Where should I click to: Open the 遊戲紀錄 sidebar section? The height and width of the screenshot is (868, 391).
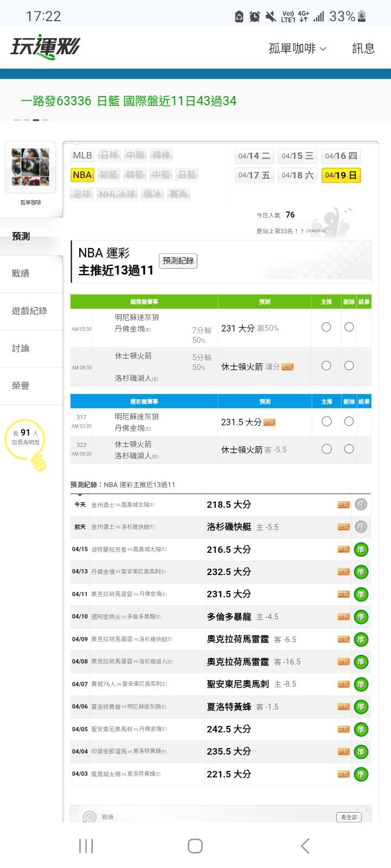[x=31, y=311]
